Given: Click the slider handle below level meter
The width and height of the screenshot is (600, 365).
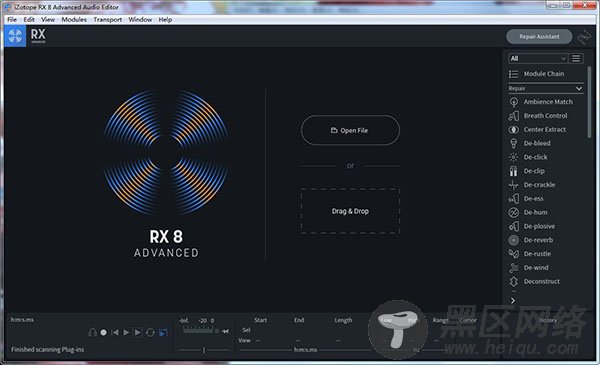Looking at the screenshot, I should click(204, 350).
